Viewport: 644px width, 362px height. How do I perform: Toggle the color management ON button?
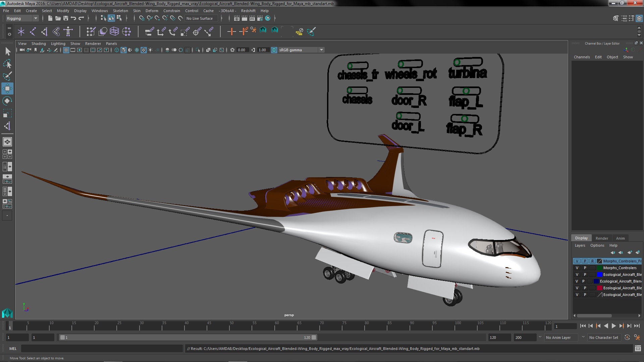274,50
